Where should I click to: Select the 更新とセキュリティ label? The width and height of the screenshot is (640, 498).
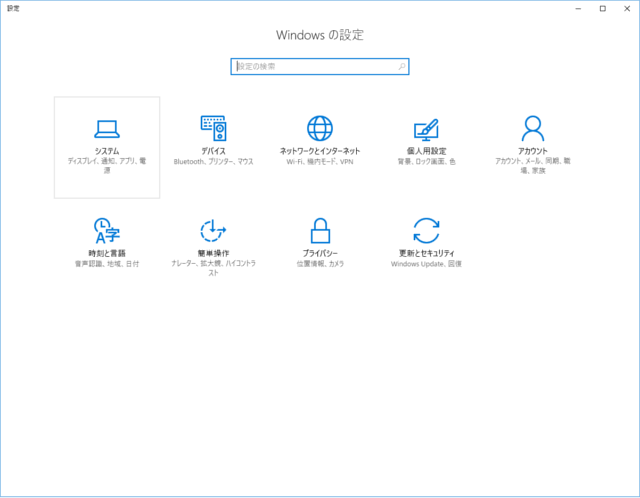427,253
